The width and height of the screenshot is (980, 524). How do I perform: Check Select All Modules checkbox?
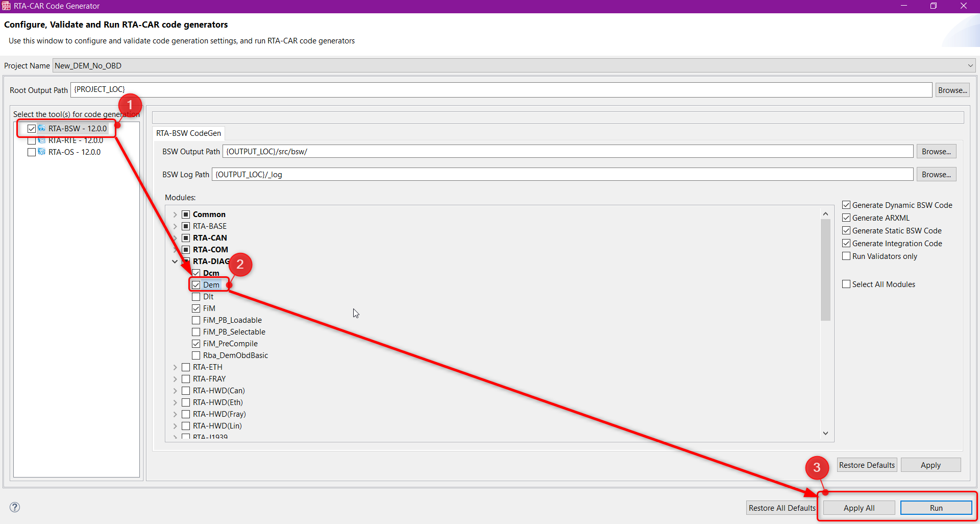point(846,284)
